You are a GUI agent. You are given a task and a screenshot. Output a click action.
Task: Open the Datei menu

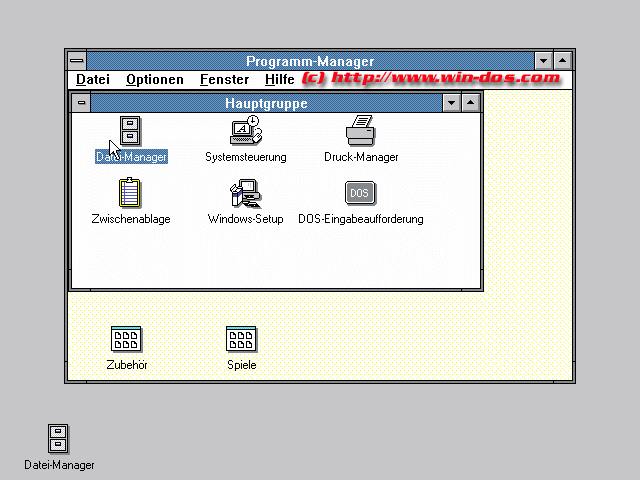[x=93, y=79]
